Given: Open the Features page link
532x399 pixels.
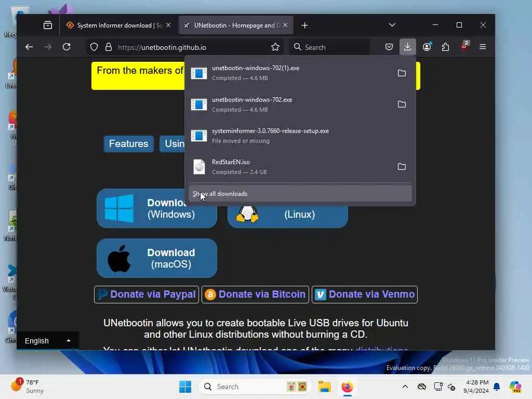Looking at the screenshot, I should [129, 143].
